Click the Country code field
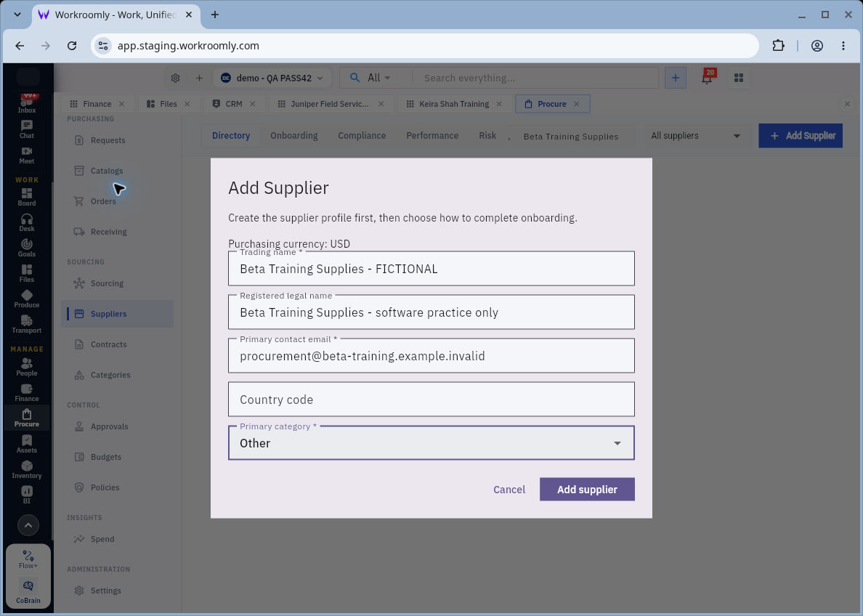Image resolution: width=863 pixels, height=616 pixels. [x=431, y=399]
